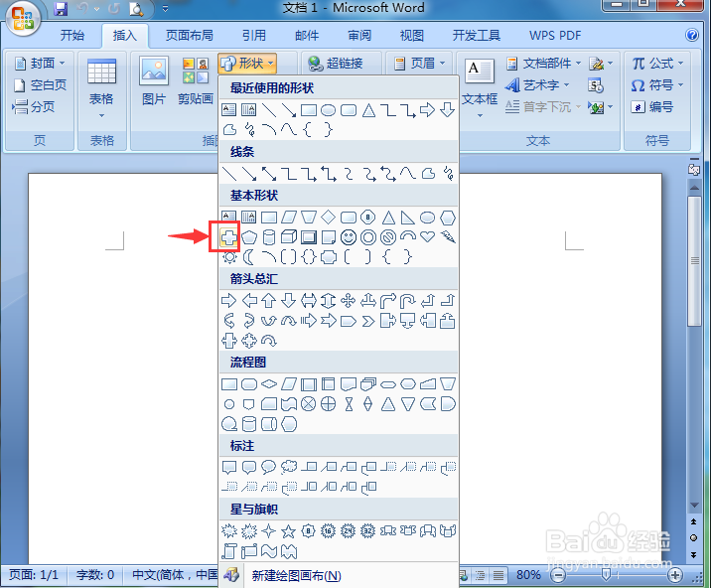Select the cross shape in Basic Shapes
Viewport: 711px width, 588px height.
pyautogui.click(x=229, y=237)
